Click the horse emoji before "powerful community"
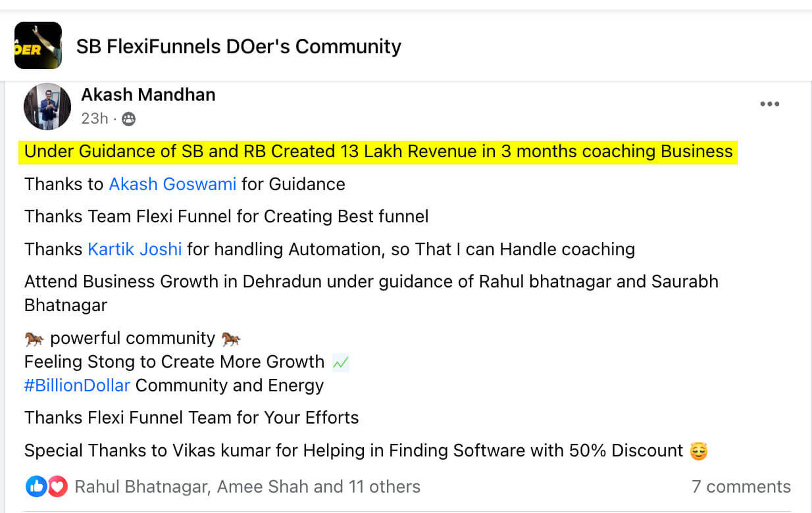This screenshot has height=513, width=812. (x=34, y=339)
